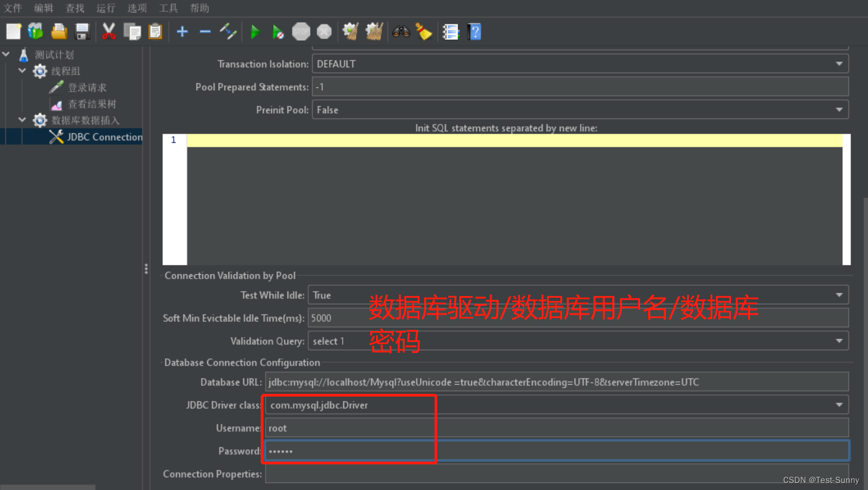Open the 编辑 menu
The image size is (868, 490).
pyautogui.click(x=44, y=8)
